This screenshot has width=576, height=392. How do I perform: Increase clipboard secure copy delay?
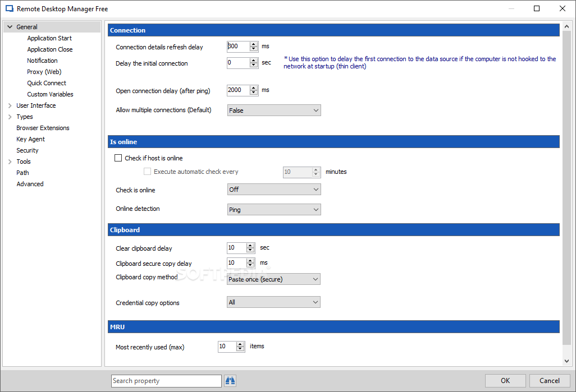pos(250,261)
